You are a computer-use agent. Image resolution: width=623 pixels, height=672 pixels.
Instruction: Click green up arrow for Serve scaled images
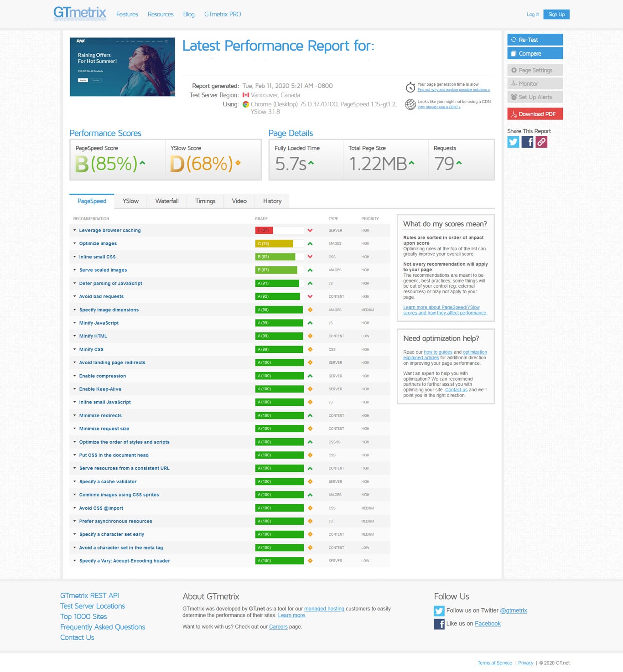pos(310,270)
